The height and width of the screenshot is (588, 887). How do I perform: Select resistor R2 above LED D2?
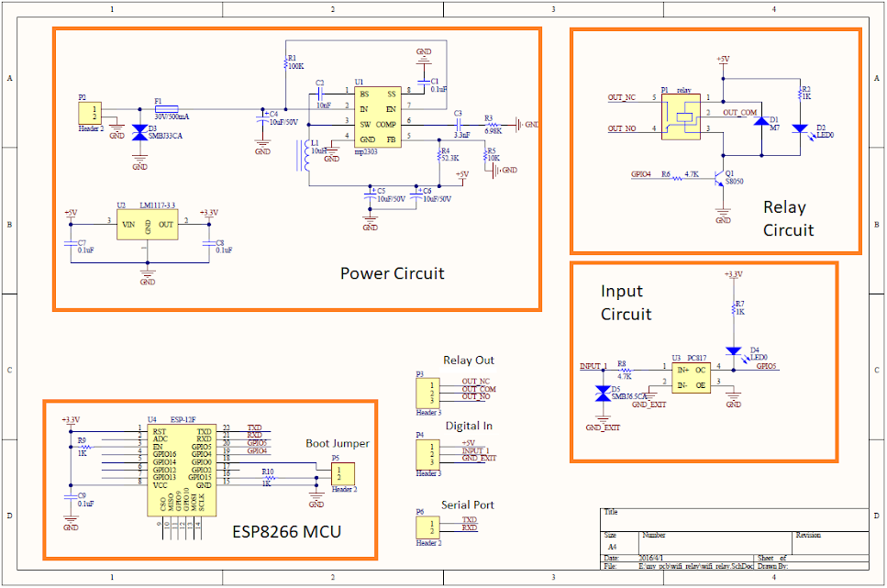coord(799,94)
